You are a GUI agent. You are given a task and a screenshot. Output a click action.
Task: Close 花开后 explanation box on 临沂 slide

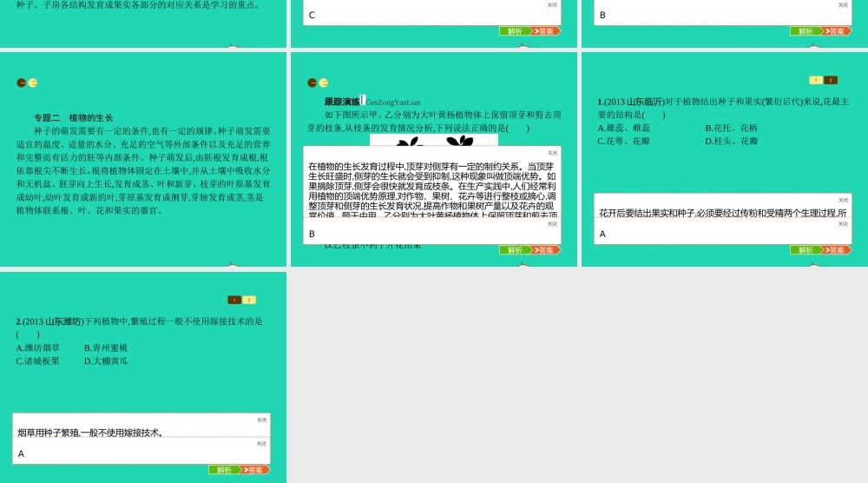(843, 200)
